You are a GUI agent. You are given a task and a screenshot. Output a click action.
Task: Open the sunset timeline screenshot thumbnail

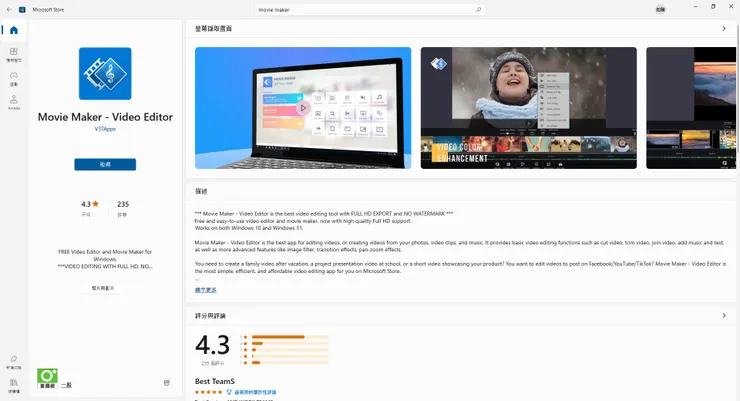(x=691, y=108)
